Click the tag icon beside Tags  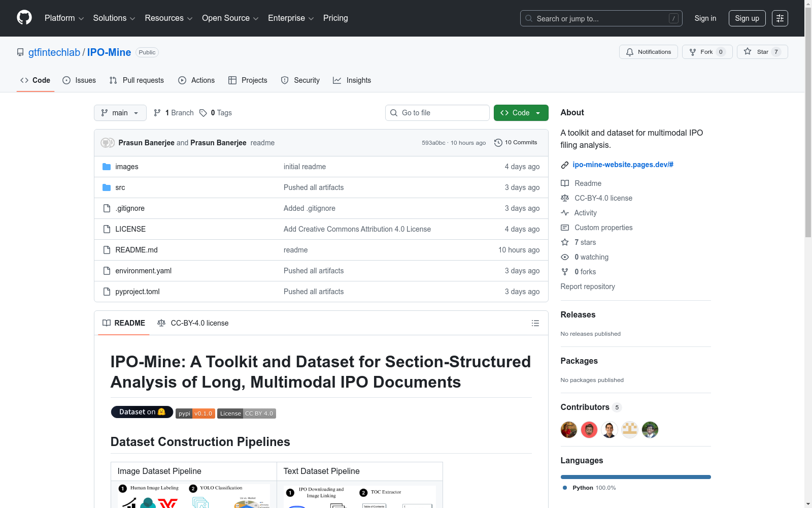click(x=203, y=113)
